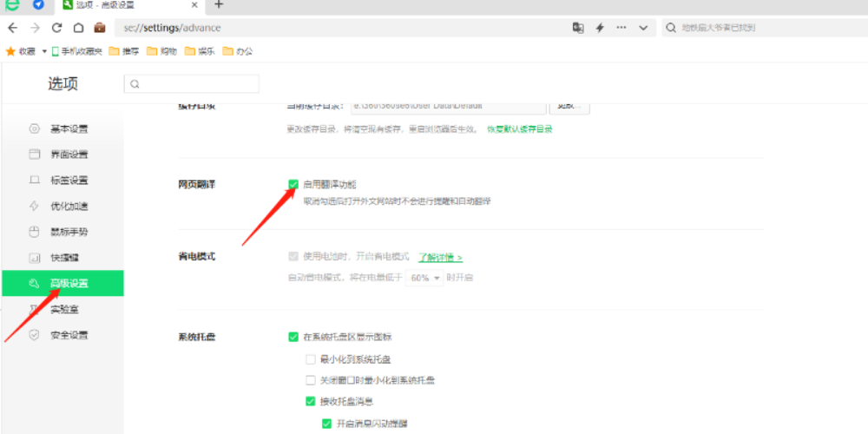868x434 pixels.
Task: Switch to the pinned blue compass tab
Action: point(38,5)
